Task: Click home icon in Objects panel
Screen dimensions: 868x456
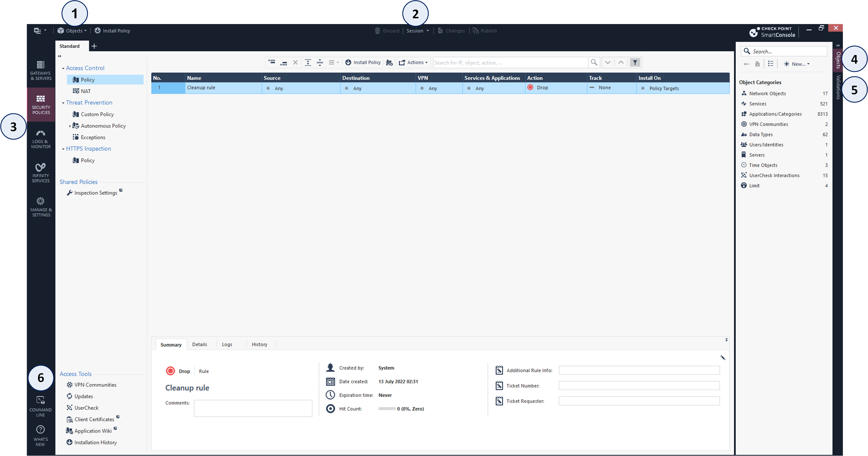Action: point(757,64)
